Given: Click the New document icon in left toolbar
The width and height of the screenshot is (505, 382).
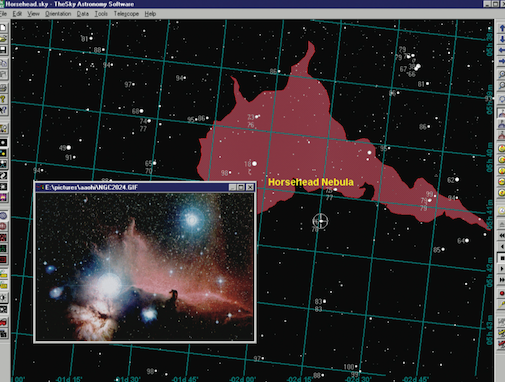Looking at the screenshot, I should [x=3, y=28].
